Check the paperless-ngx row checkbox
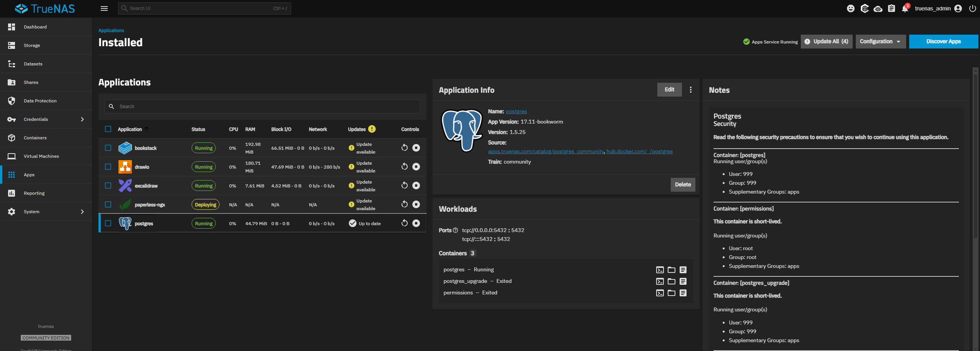The height and width of the screenshot is (351, 980). point(108,204)
